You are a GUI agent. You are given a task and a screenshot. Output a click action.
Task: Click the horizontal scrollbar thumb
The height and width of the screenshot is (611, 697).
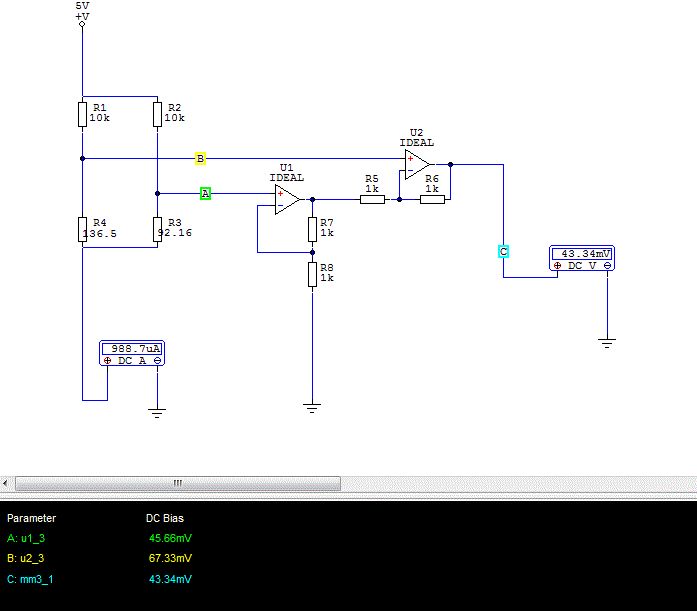[178, 483]
